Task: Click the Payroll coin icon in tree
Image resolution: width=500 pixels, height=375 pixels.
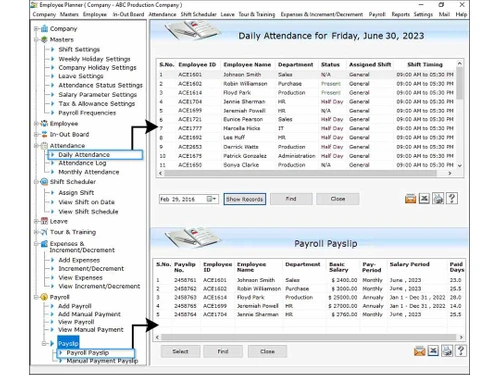Action: pos(44,297)
